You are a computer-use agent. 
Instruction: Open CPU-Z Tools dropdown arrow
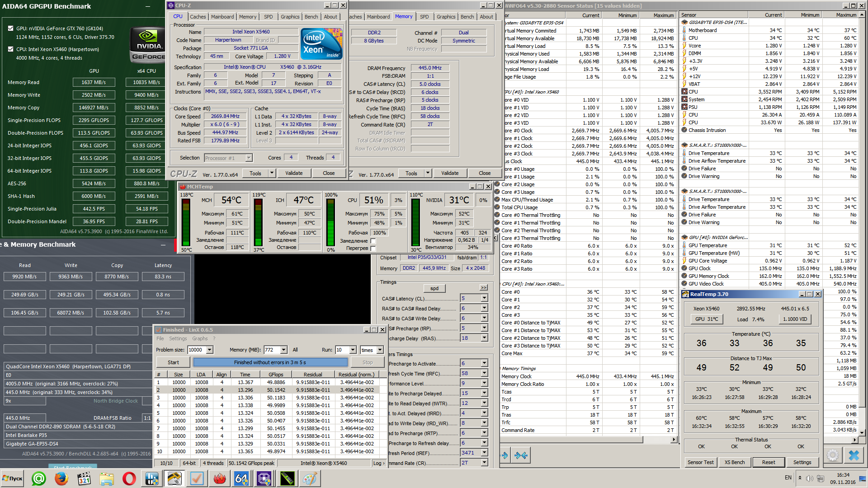tap(272, 173)
